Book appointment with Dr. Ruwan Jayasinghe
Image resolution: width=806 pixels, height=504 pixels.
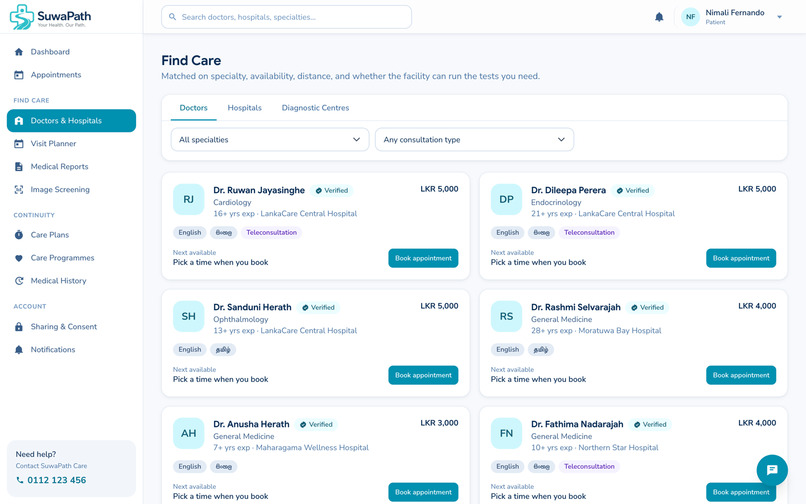(423, 258)
